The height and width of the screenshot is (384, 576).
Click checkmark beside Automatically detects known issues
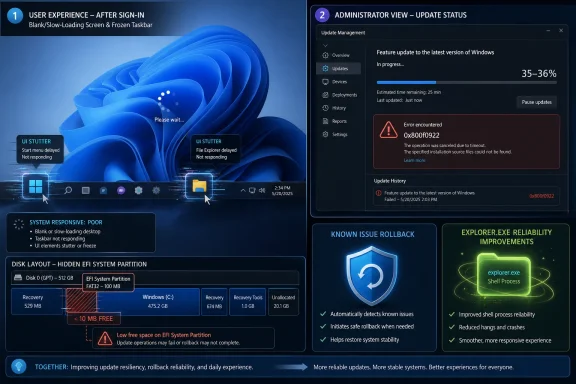(323, 314)
